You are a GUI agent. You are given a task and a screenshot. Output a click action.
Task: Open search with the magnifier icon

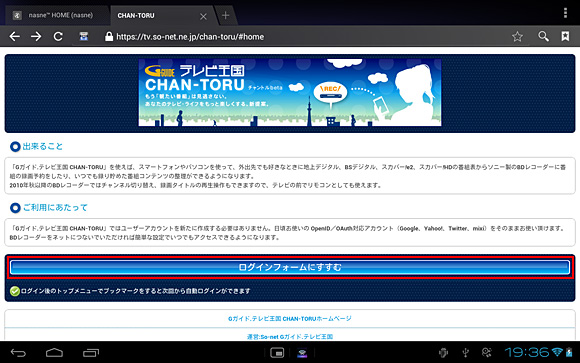click(x=543, y=36)
